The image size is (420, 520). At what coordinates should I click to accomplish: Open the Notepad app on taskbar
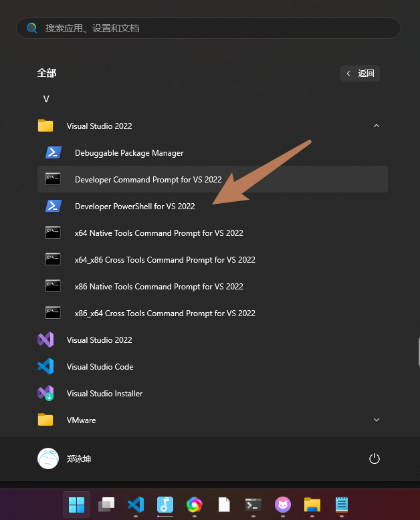coord(342,505)
